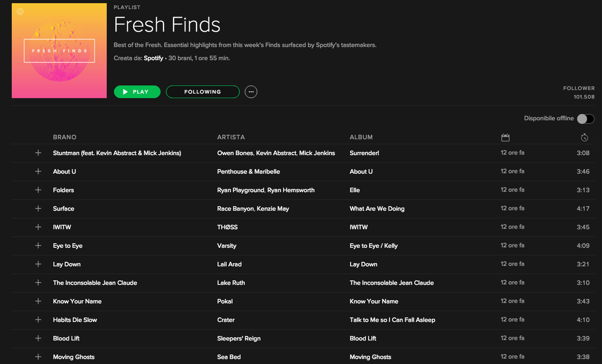This screenshot has height=364, width=602.
Task: Open album Talk to Me so I Can Fall Asleep
Action: [392, 320]
